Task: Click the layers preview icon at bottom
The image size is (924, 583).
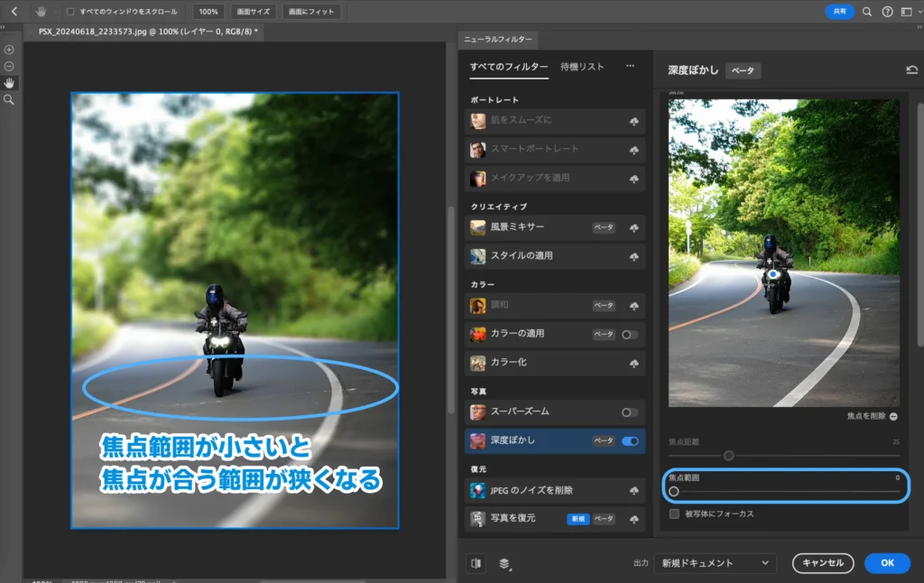Action: [x=504, y=563]
